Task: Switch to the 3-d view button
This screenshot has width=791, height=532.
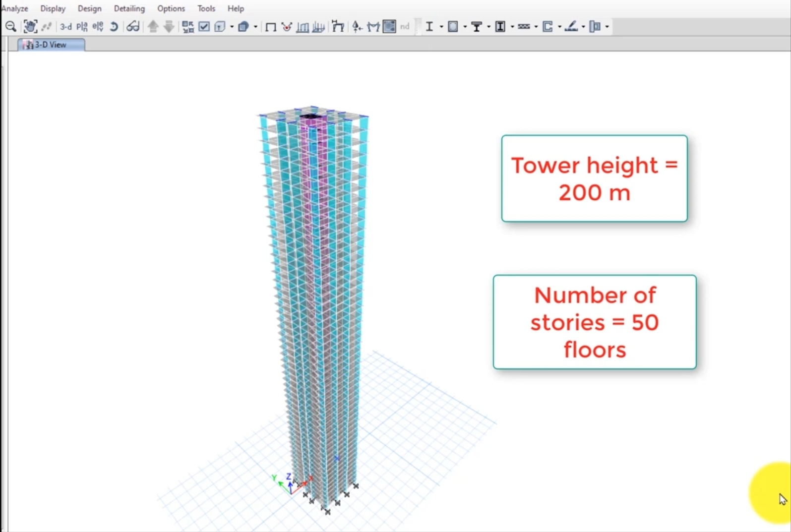Action: pos(65,27)
